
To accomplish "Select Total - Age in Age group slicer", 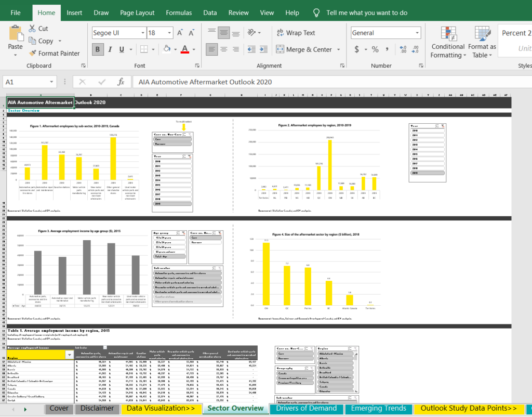I will click(170, 256).
